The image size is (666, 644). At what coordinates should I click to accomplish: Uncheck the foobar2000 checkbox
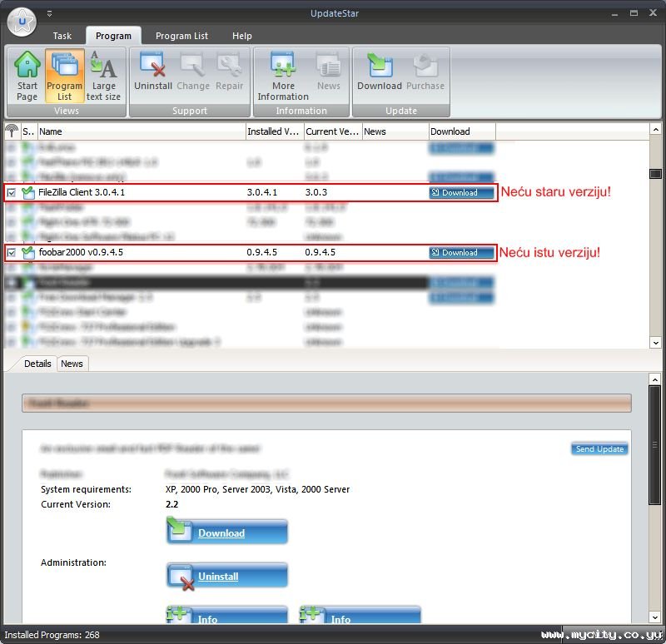[x=12, y=253]
